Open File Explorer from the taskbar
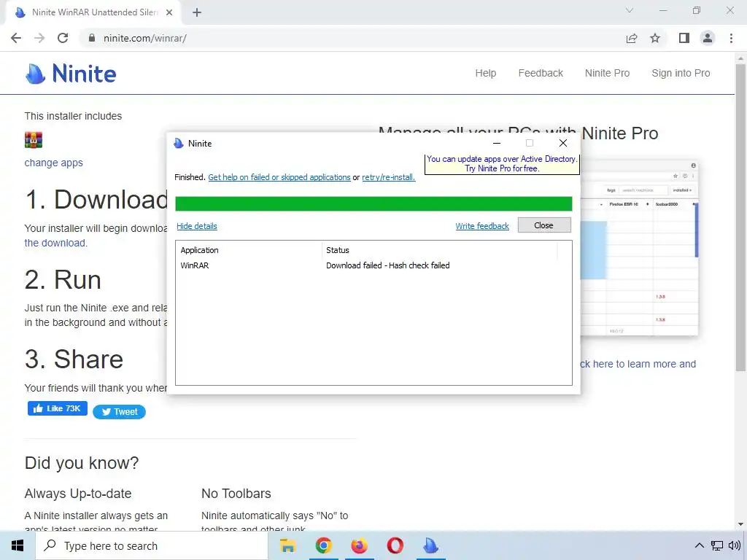Image resolution: width=747 pixels, height=560 pixels. point(287,545)
